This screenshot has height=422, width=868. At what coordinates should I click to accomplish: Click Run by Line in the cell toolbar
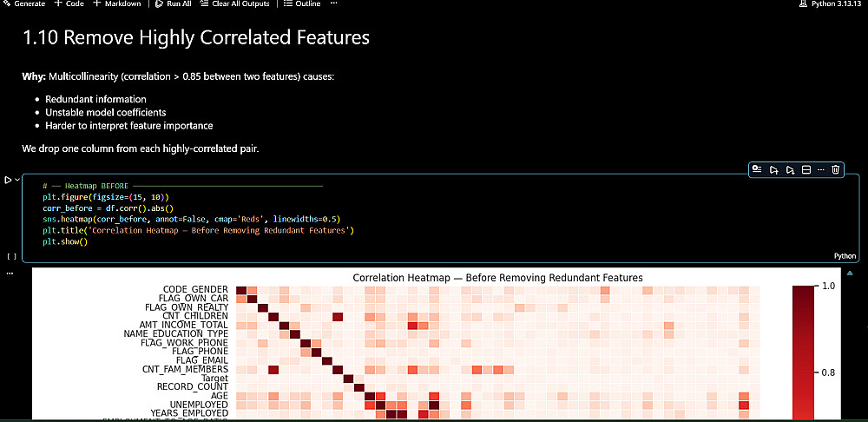(758, 169)
